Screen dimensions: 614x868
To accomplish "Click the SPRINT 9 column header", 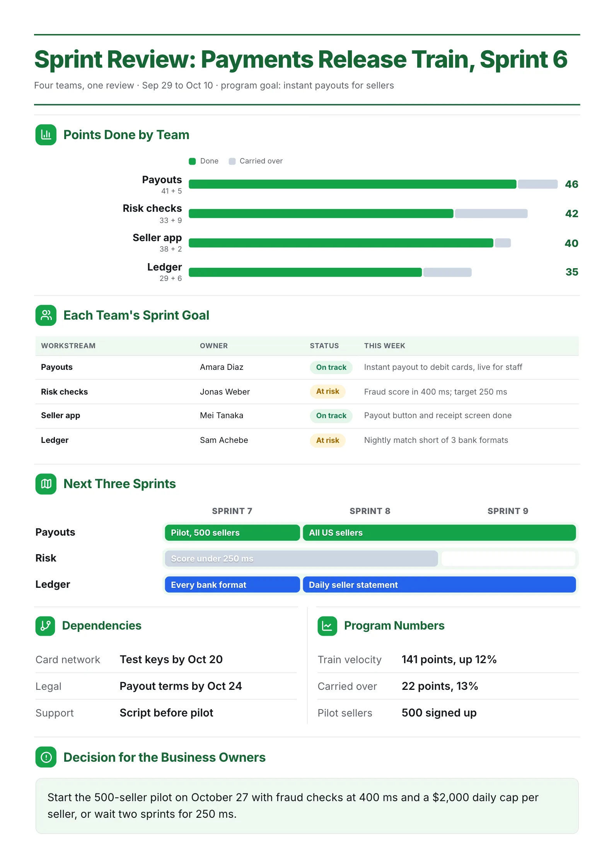I will [x=508, y=511].
